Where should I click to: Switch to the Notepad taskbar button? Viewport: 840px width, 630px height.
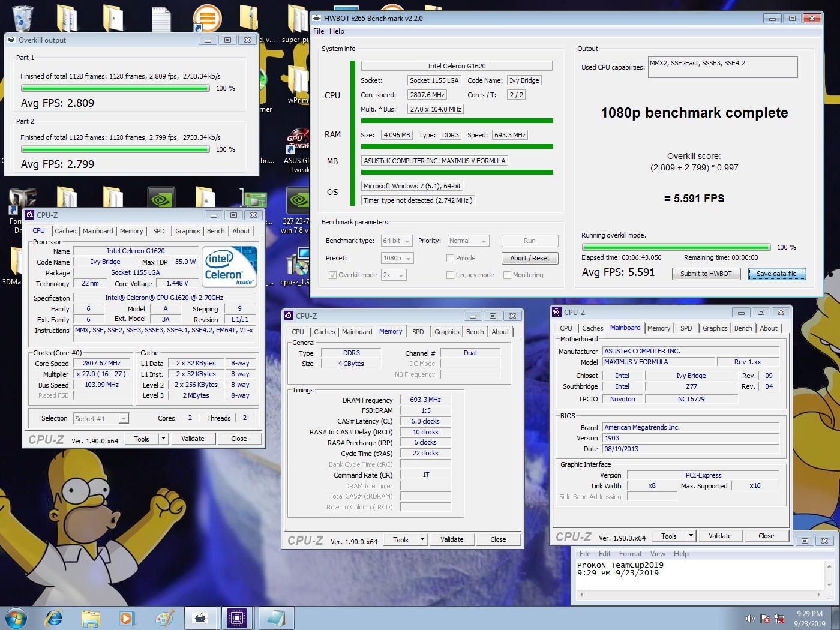click(x=276, y=617)
